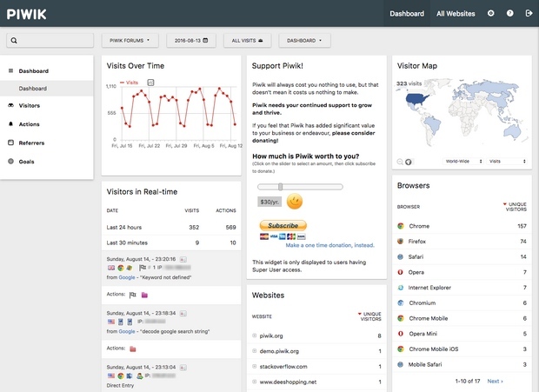Click the $30/yr. amount label

pyautogui.click(x=269, y=202)
